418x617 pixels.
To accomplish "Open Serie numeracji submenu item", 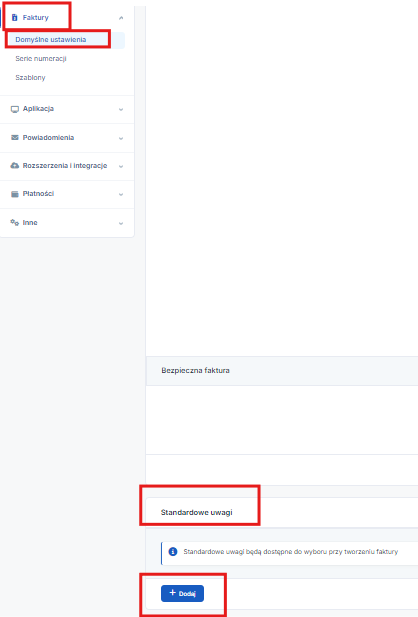I will pyautogui.click(x=41, y=59).
